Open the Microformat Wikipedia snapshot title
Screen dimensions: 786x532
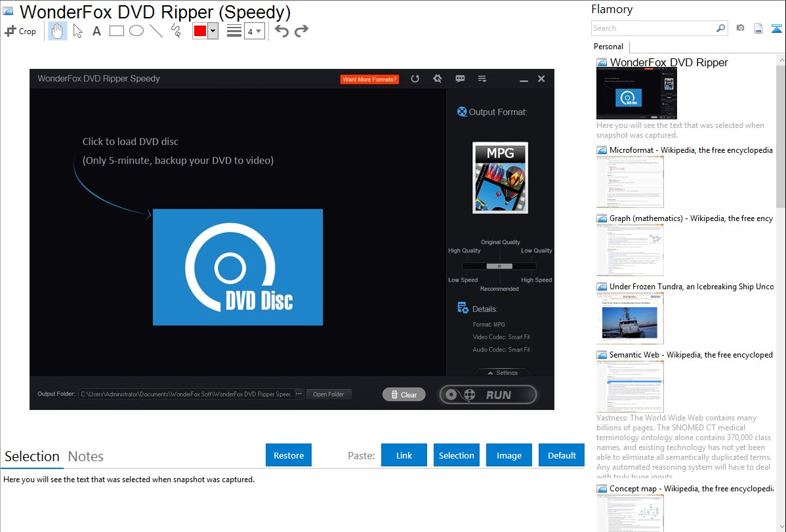(691, 150)
